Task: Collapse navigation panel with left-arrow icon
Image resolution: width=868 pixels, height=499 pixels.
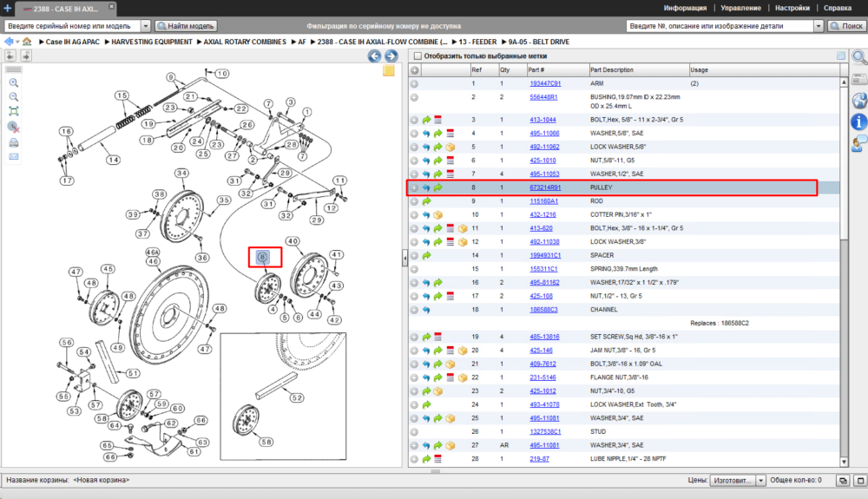Action: tap(10, 56)
